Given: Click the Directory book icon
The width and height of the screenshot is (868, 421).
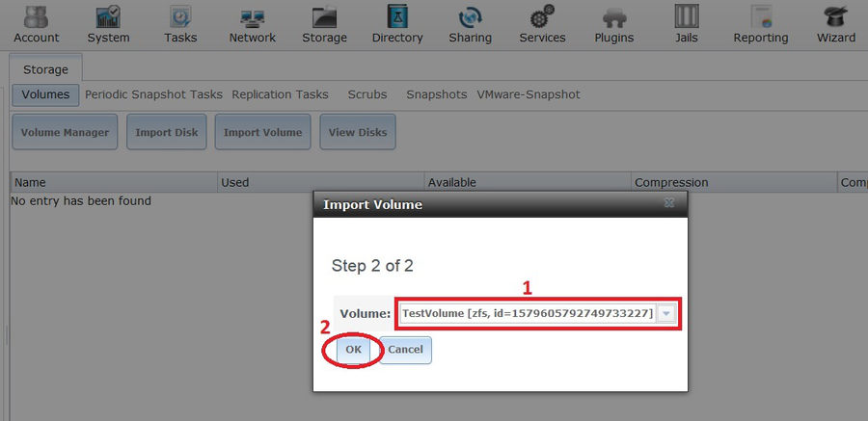Looking at the screenshot, I should coord(397,16).
